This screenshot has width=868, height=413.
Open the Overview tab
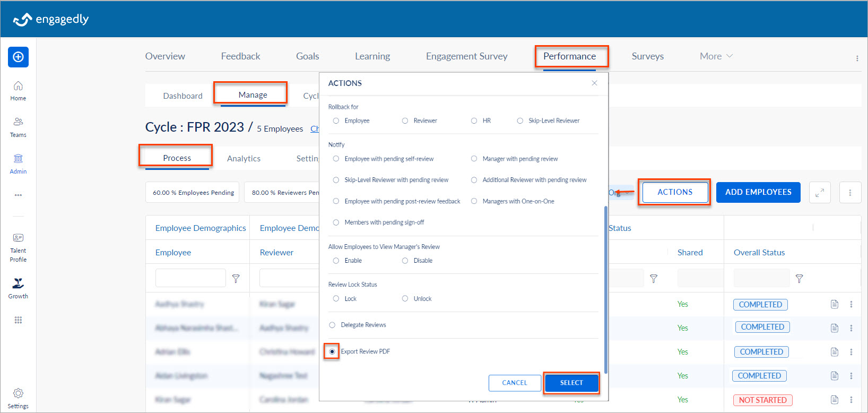(x=165, y=56)
